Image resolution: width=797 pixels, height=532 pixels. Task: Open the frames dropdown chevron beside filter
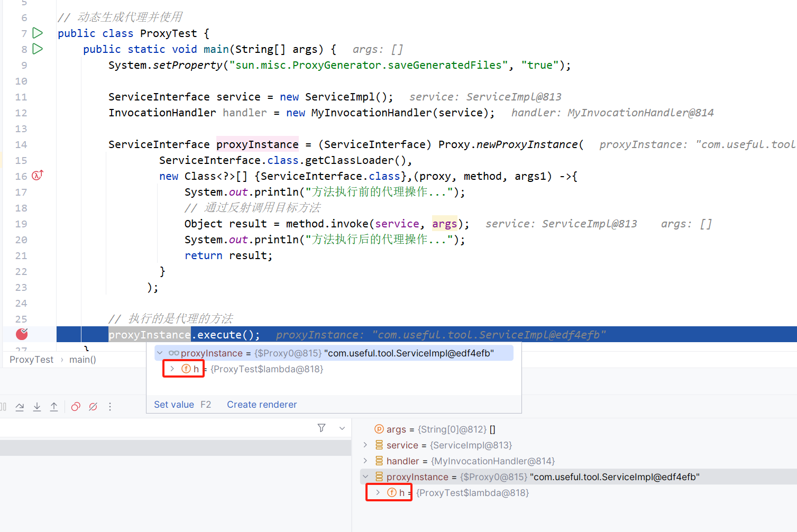tap(342, 428)
